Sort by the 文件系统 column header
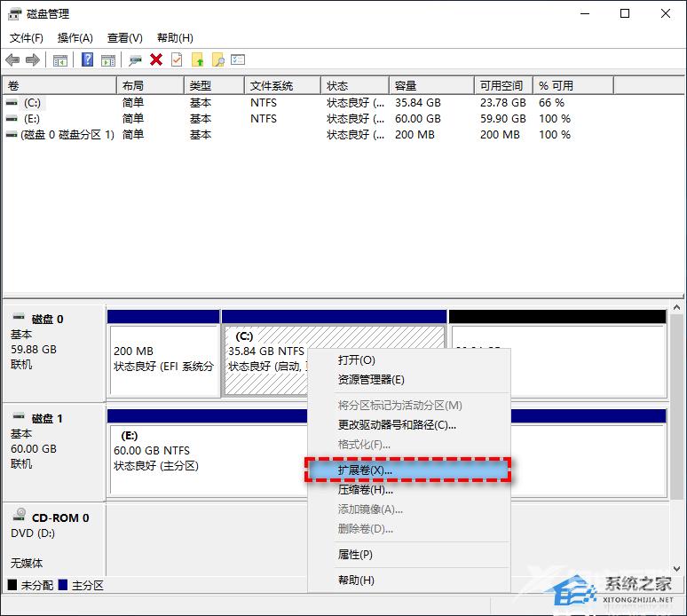Viewport: 687px width, 616px height. (x=282, y=85)
